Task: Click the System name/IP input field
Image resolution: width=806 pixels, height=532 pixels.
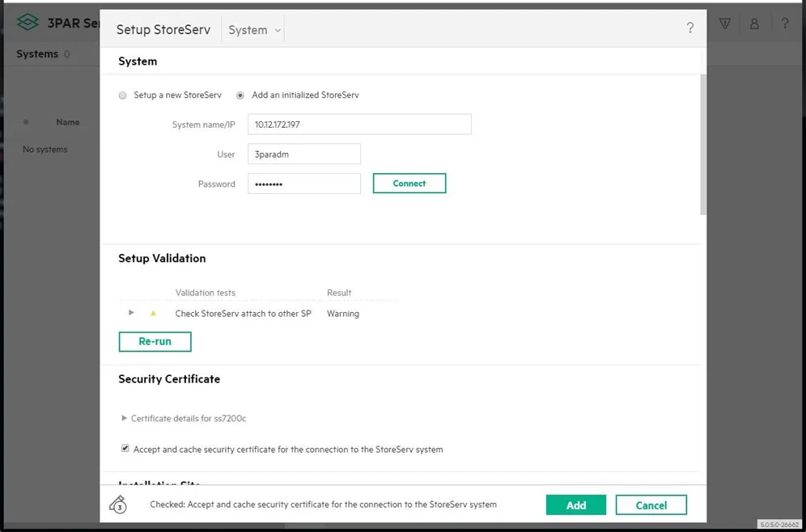Action: pyautogui.click(x=359, y=125)
